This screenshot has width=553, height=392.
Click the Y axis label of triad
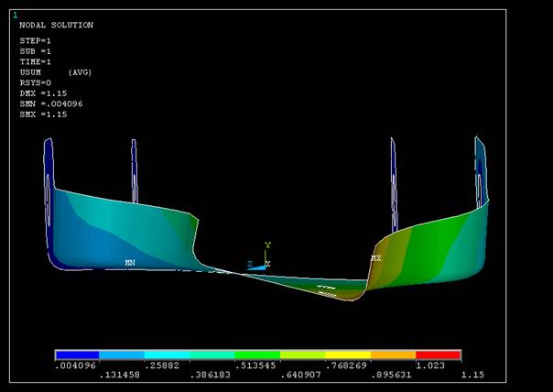click(x=267, y=245)
